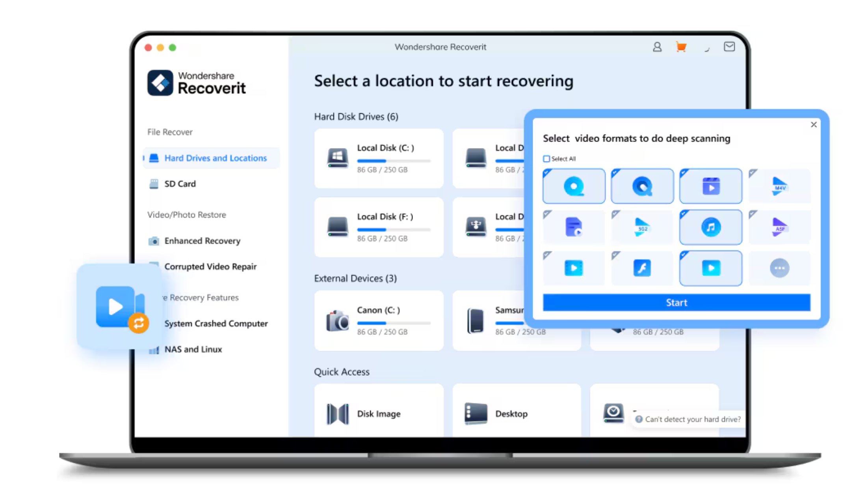The image size is (851, 504).
Task: Click Local Disk (C:) storage usage bar
Action: [x=394, y=161]
